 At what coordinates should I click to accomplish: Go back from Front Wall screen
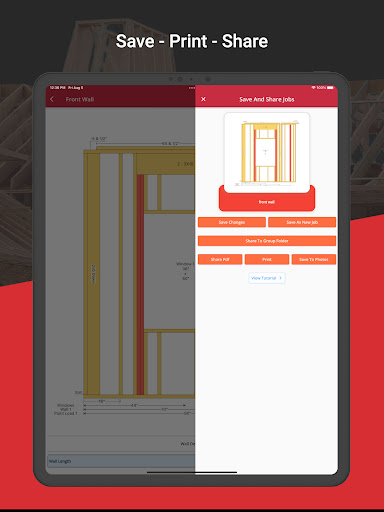point(52,99)
